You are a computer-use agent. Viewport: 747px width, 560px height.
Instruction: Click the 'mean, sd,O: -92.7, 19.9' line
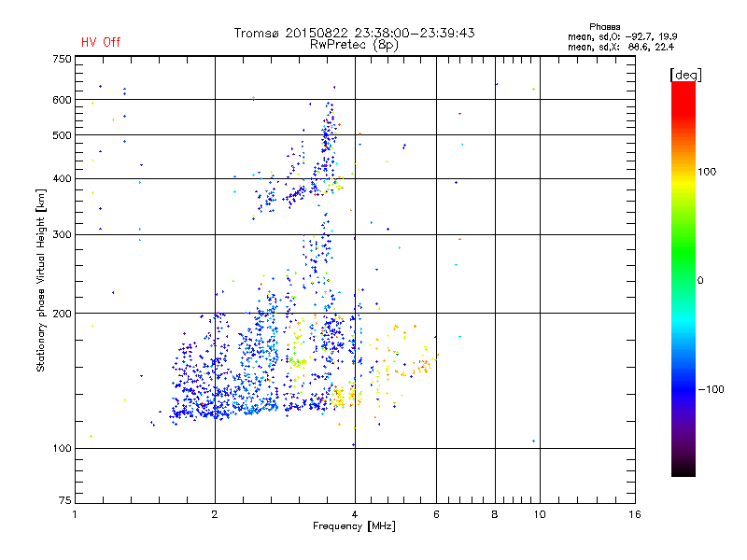click(x=622, y=36)
